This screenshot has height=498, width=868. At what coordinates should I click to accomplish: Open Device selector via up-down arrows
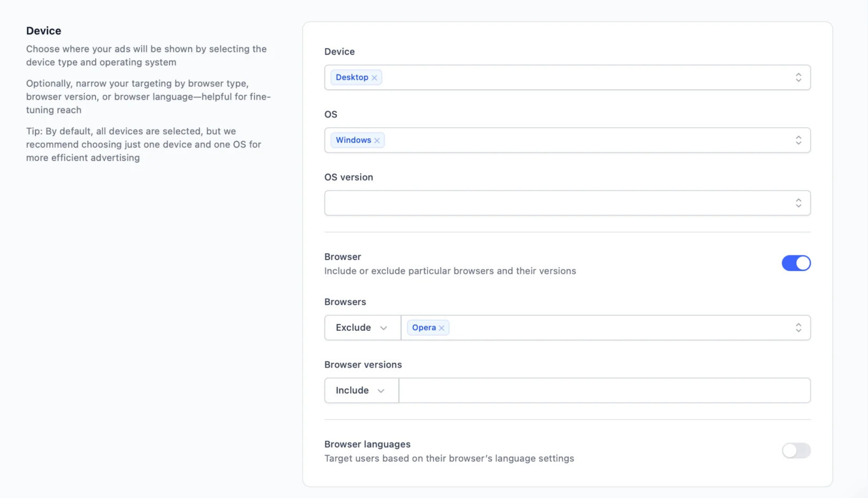(798, 77)
